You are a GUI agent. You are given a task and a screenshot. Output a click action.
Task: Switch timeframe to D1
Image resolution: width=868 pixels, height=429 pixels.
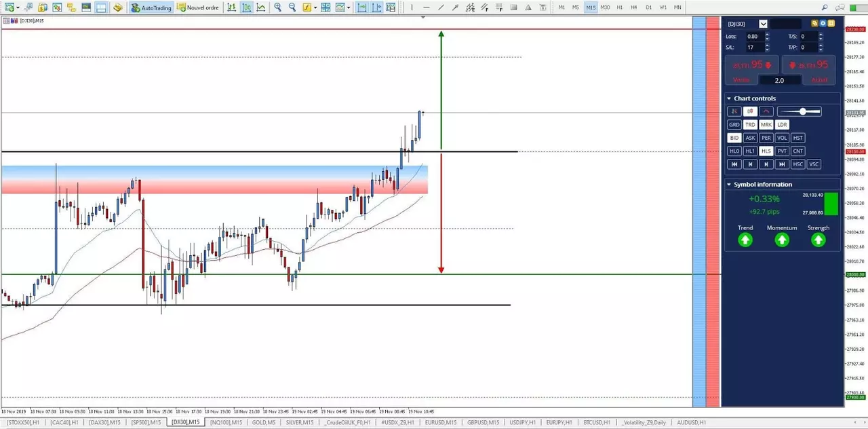tap(649, 7)
